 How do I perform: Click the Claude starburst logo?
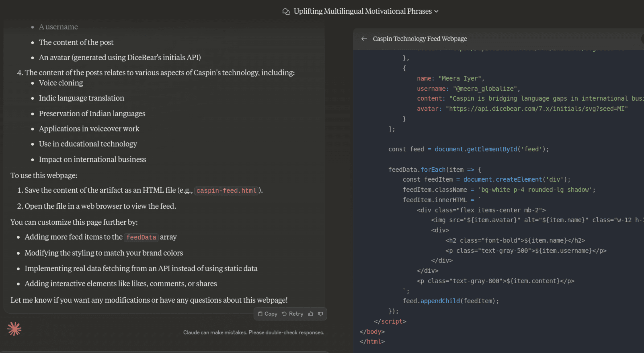click(14, 329)
